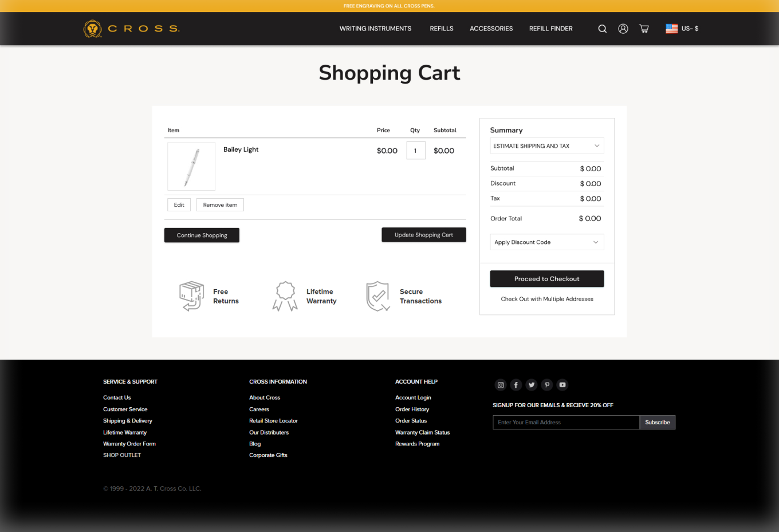Open the Bailey Light product link
This screenshot has height=532, width=779.
[241, 149]
